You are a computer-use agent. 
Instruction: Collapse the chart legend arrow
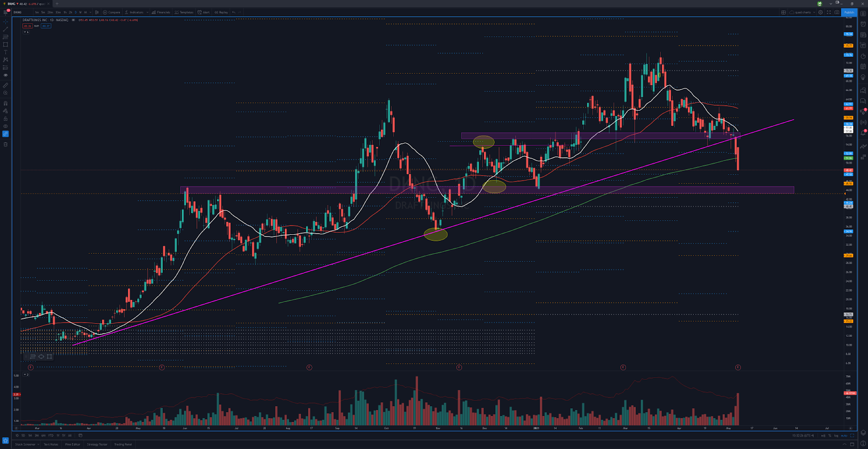(x=25, y=32)
